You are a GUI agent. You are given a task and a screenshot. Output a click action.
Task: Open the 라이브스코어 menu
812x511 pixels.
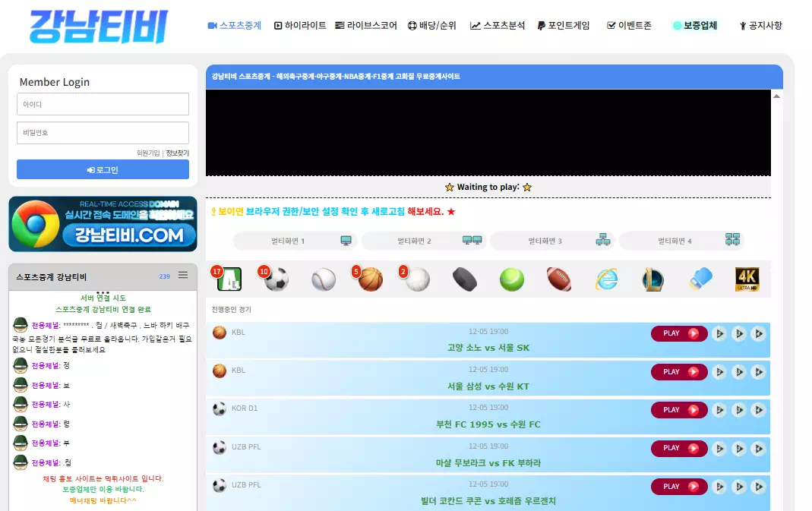(365, 25)
